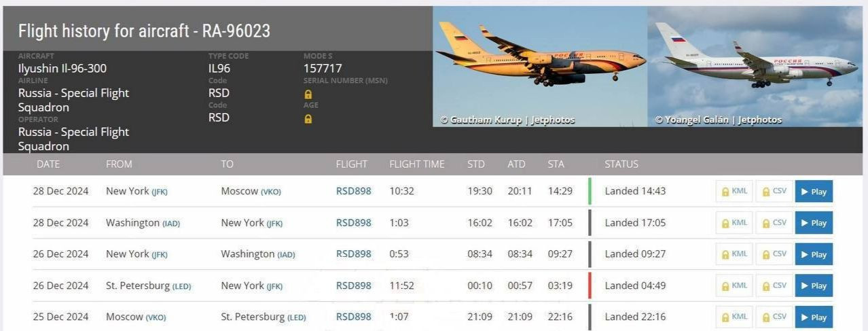
Task: Open the Washington (IAD) origin link
Action: pos(143,222)
